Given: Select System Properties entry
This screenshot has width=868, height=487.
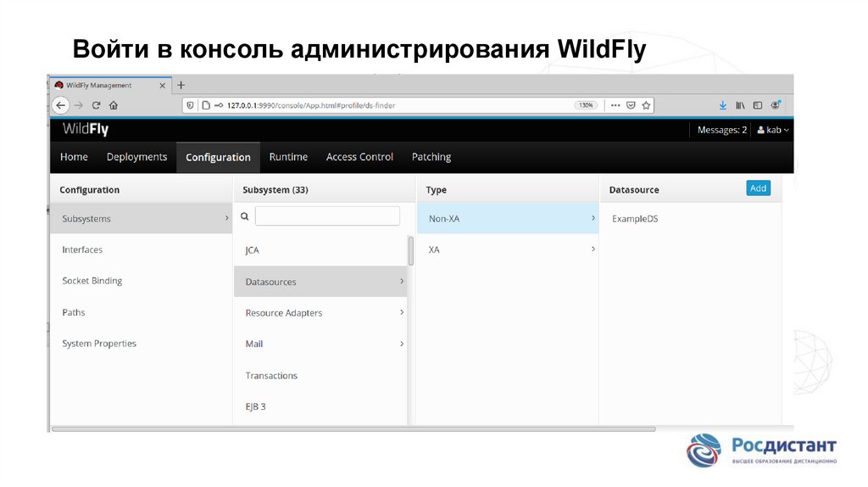Looking at the screenshot, I should click(142, 344).
